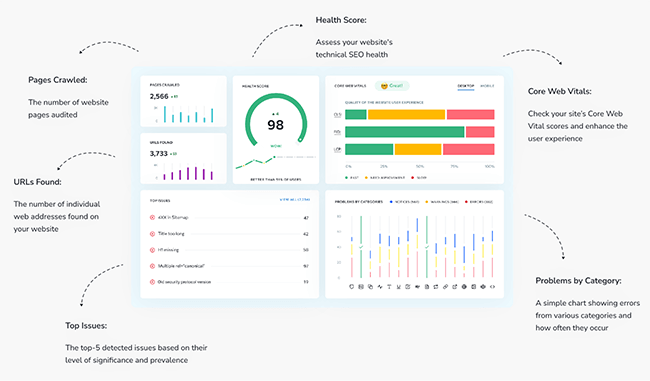Screen dimensions: 650x381
Task: Click the FID metric label
Action: coord(337,132)
